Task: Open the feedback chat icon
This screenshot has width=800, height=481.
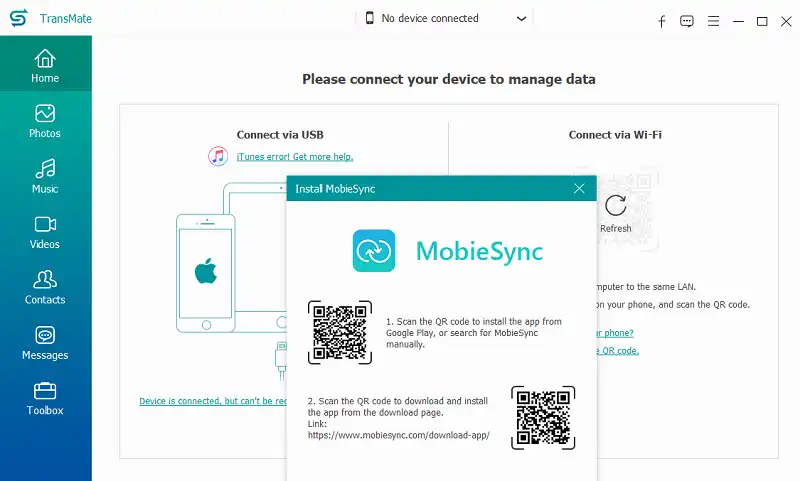Action: 687,21
